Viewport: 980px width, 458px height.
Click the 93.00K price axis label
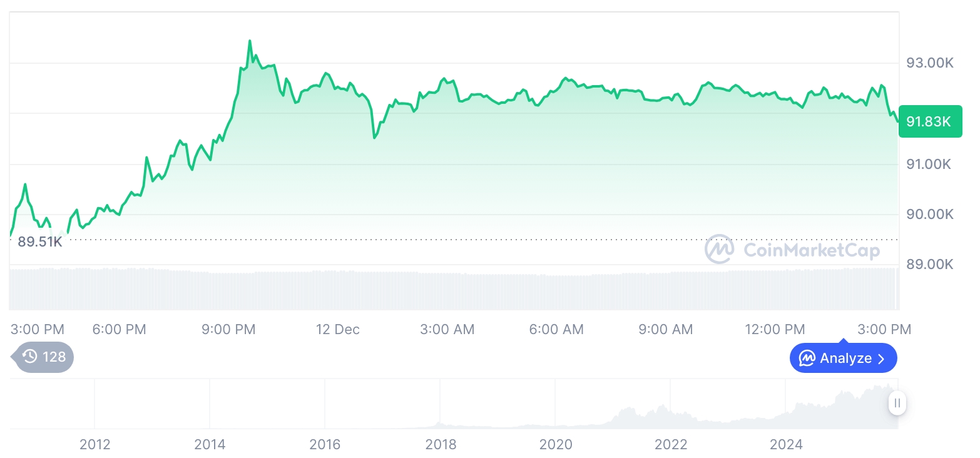click(930, 63)
